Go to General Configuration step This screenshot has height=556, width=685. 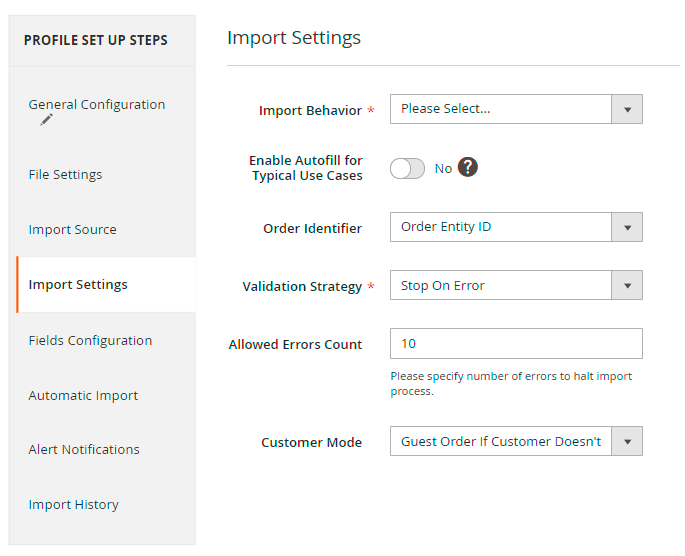pos(97,105)
